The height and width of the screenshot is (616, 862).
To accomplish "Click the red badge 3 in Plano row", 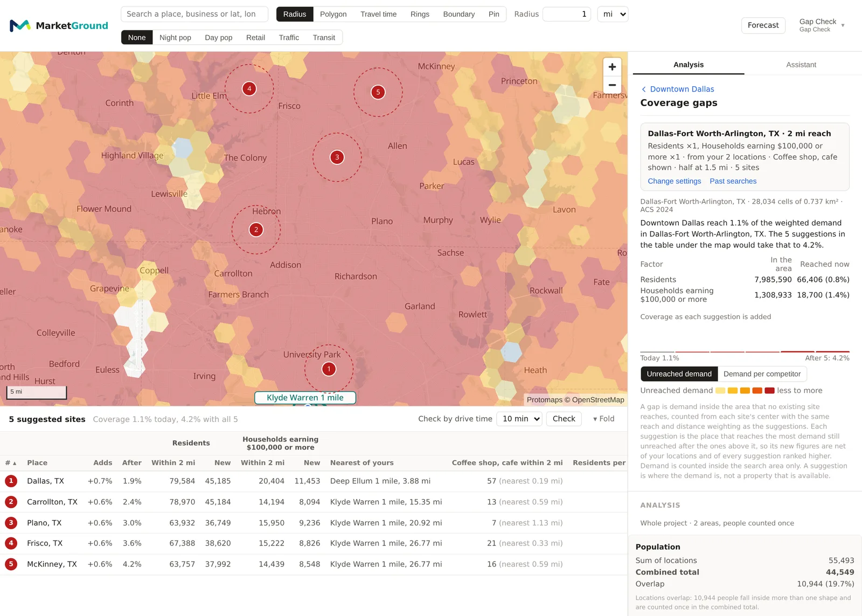I will click(11, 523).
